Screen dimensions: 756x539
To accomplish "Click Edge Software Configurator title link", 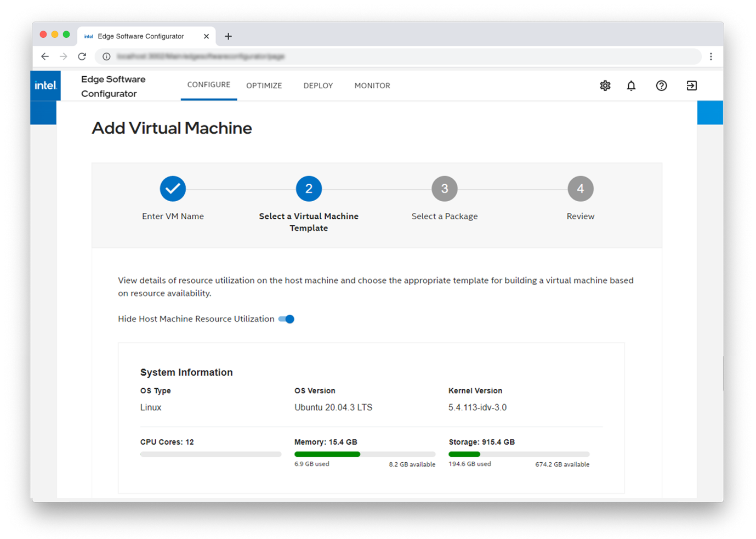I will [113, 86].
